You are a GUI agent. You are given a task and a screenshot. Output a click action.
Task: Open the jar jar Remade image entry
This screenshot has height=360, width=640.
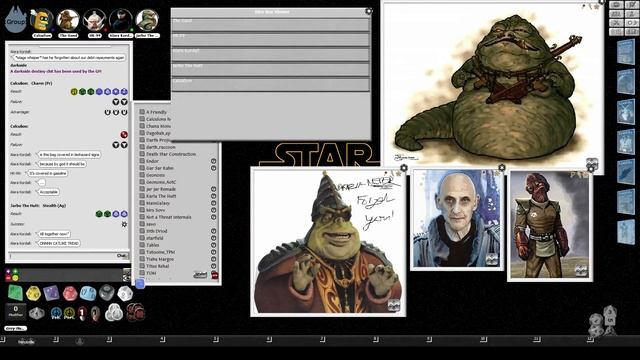161,189
